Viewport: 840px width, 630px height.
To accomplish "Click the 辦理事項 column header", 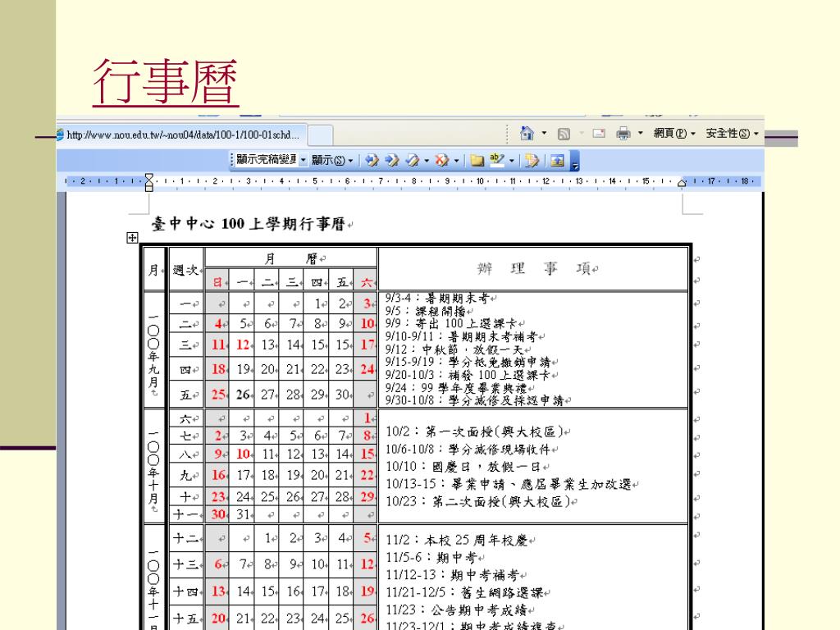I will (536, 268).
